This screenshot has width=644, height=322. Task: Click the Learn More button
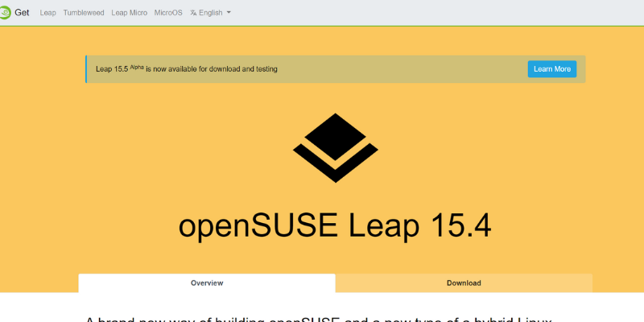point(552,69)
